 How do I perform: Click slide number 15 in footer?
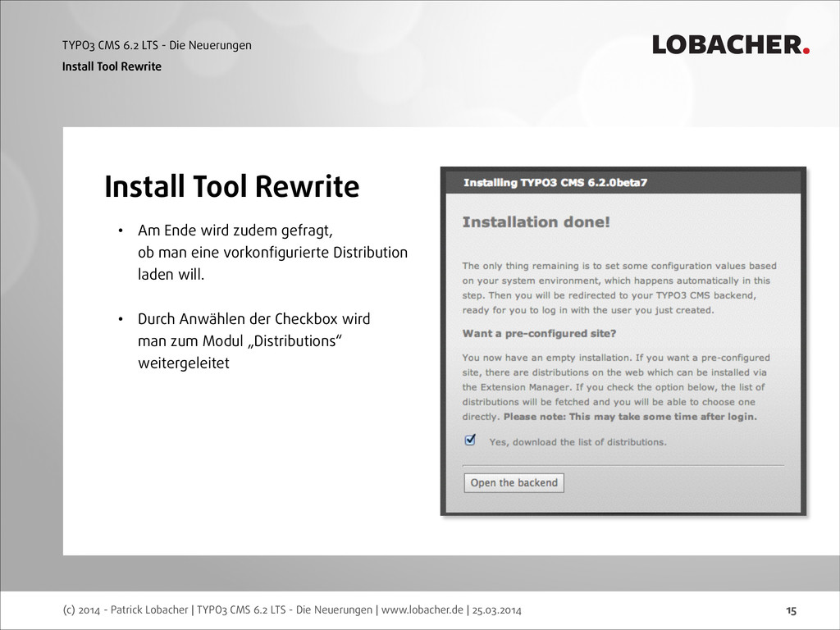click(x=792, y=610)
